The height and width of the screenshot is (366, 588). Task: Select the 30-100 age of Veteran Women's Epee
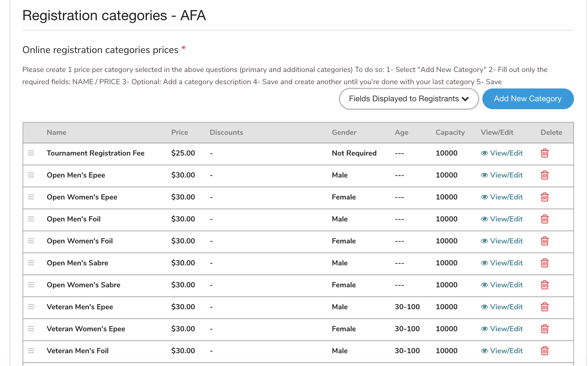407,329
